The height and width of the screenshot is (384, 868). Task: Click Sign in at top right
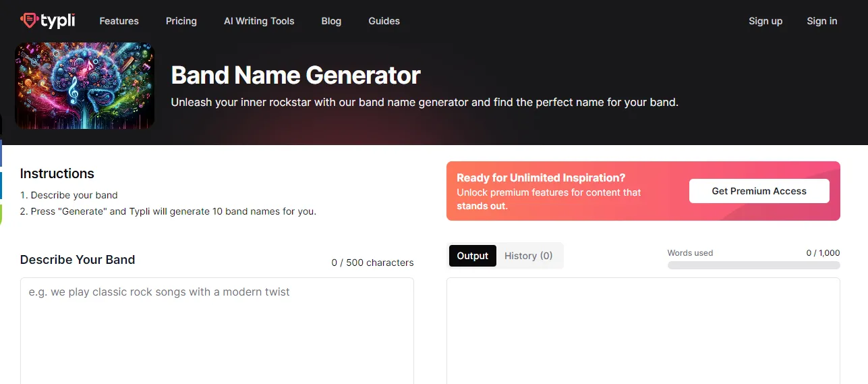(x=821, y=21)
